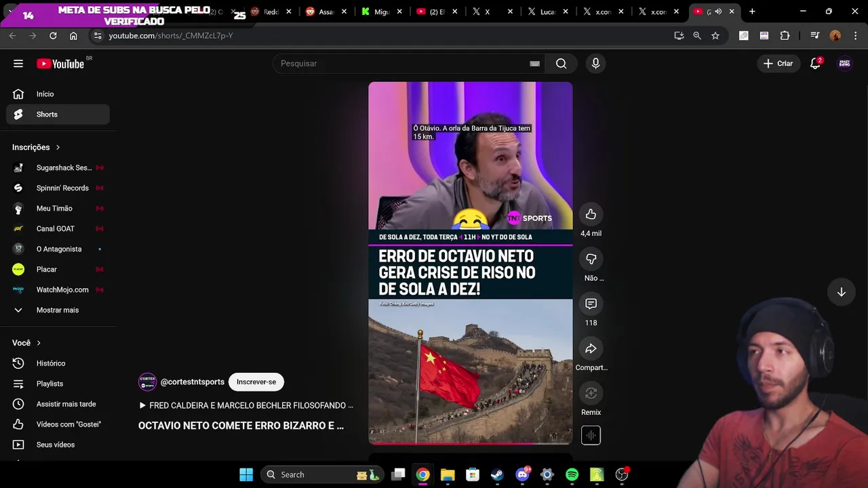Go back in browser history
Screen dimensions: 868x488
click(x=12, y=35)
